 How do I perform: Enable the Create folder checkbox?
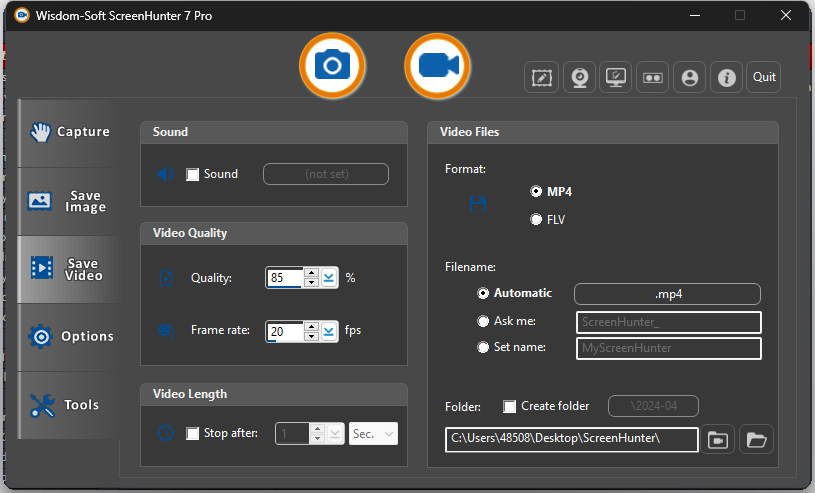click(x=509, y=406)
